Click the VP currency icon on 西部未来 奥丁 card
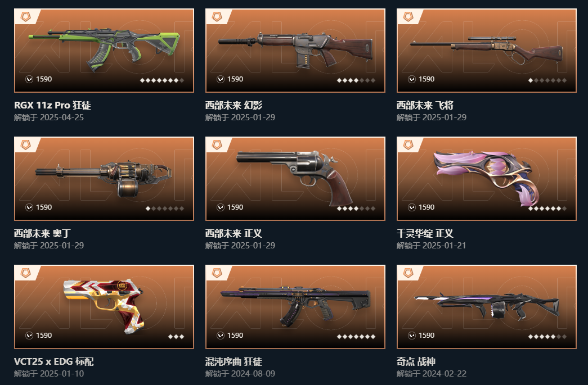Screen dimensions: 588x385 [x=29, y=207]
